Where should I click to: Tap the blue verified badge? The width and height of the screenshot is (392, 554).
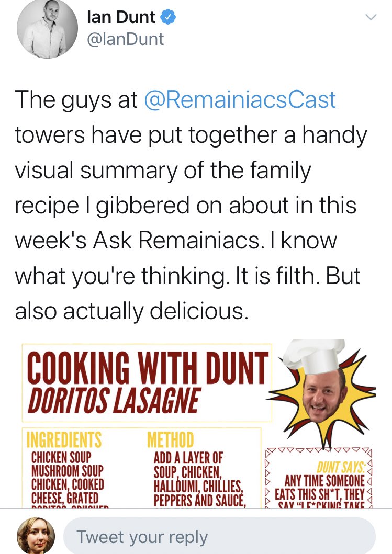point(169,17)
